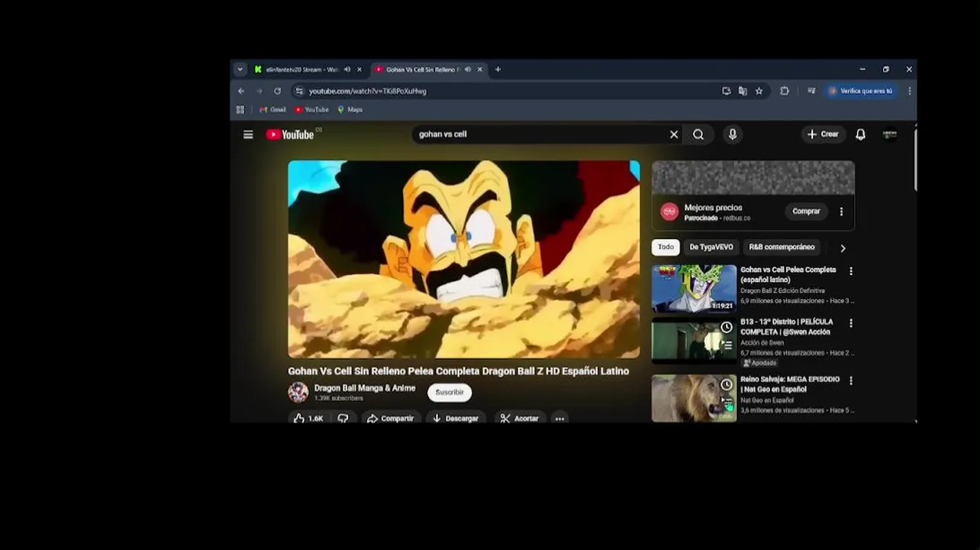This screenshot has height=550, width=980.
Task: Clip the video using Acortar
Action: (x=520, y=419)
